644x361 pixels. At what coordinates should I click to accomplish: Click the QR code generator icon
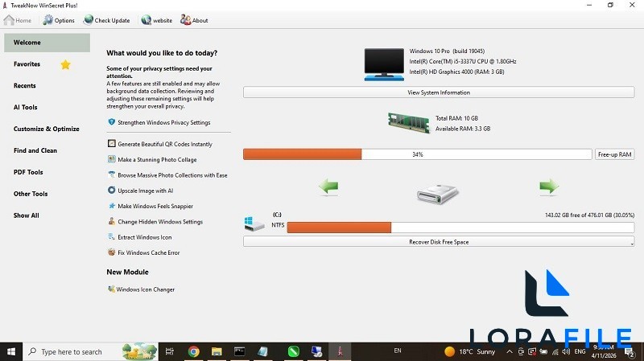111,143
